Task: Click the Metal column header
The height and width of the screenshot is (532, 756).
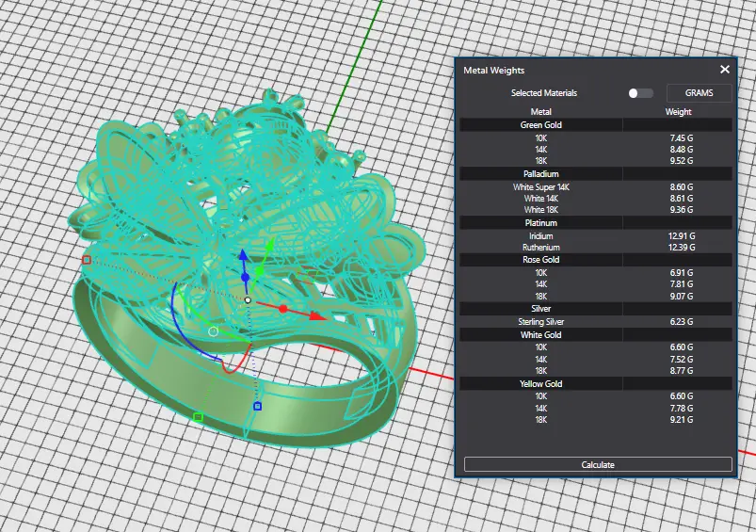Action: click(x=540, y=111)
